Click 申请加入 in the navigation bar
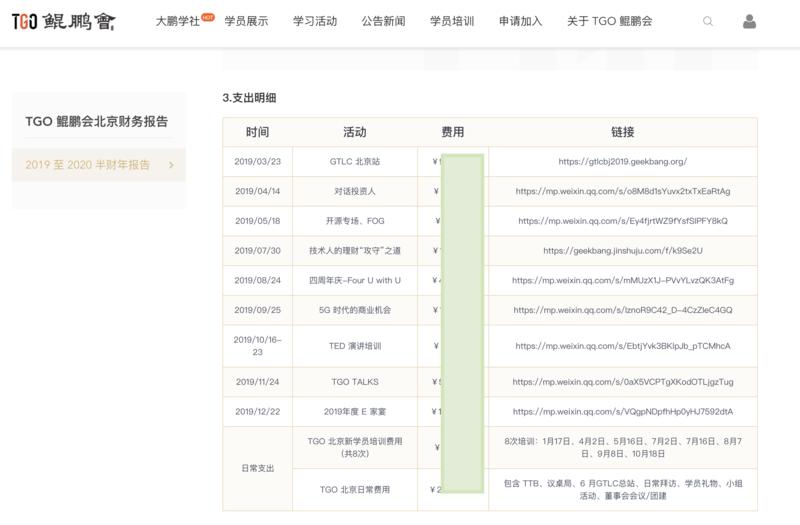Image resolution: width=800 pixels, height=525 pixels. coord(520,21)
